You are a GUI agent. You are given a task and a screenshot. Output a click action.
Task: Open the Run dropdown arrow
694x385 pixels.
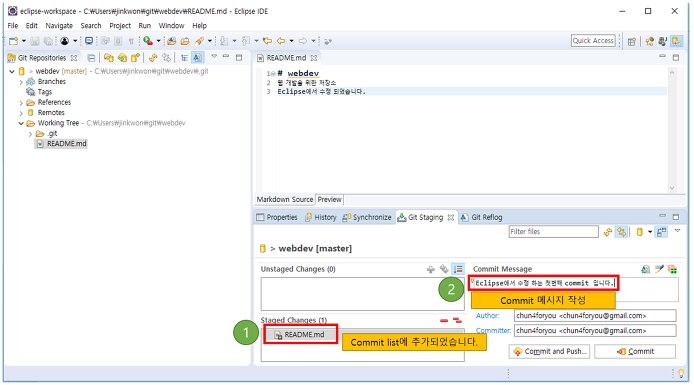[158, 41]
